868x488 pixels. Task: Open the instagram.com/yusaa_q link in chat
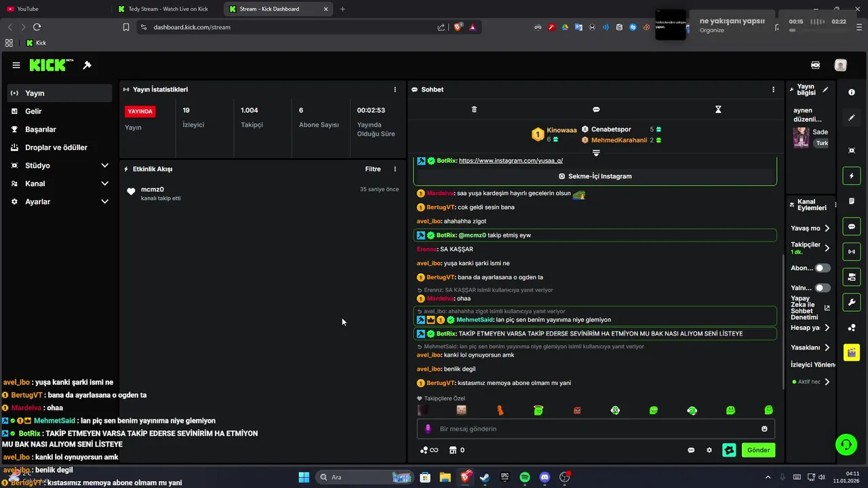click(x=511, y=161)
